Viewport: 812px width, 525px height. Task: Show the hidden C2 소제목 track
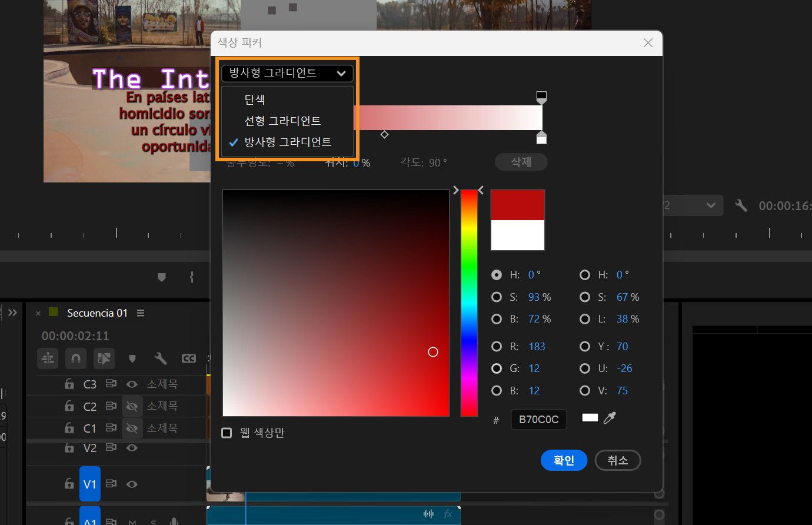coord(132,406)
